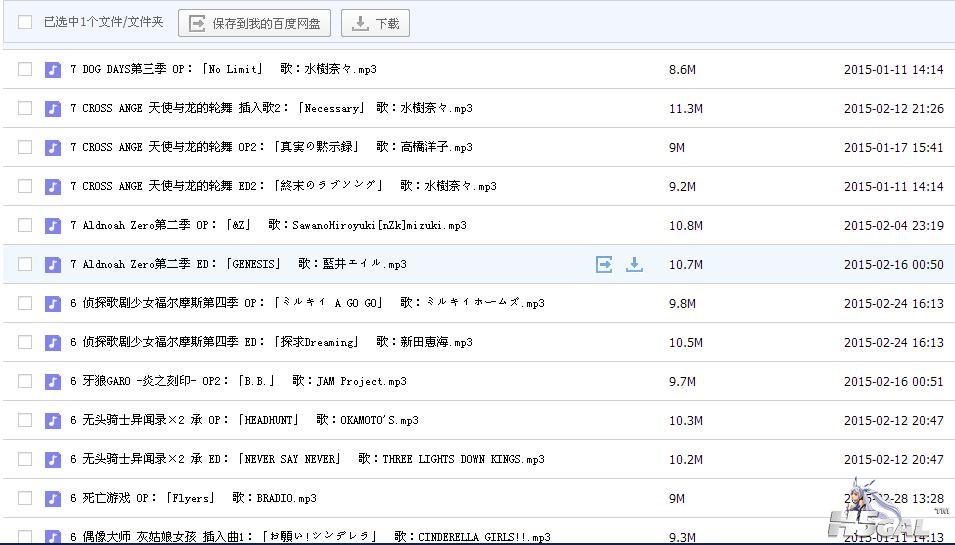Click music icon for B.B. JAM Project
This screenshot has height=545, width=955.
click(53, 381)
